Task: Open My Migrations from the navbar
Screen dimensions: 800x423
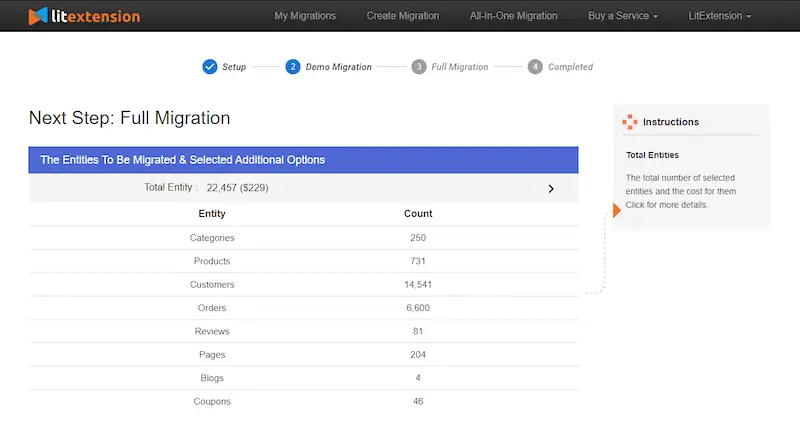Action: pos(305,16)
